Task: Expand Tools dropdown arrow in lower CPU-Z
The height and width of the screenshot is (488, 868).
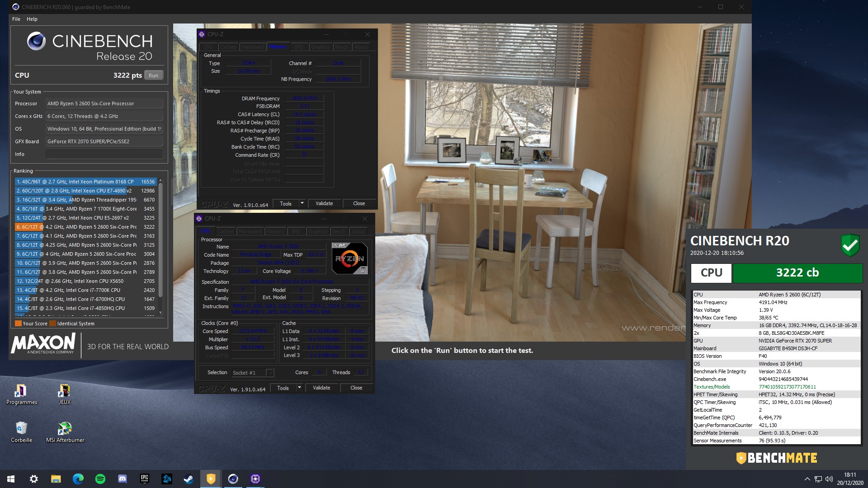Action: coord(299,388)
